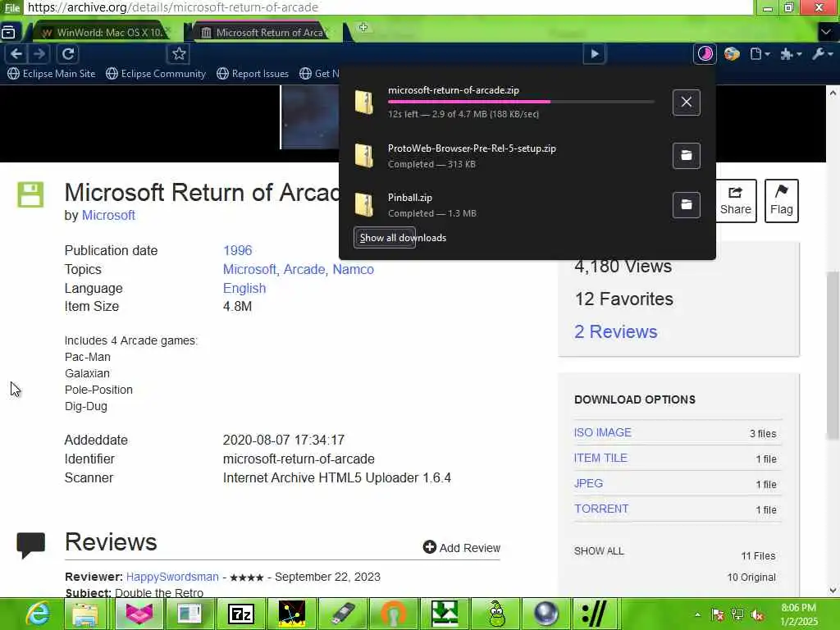Open the wrench tools menu

[822, 53]
